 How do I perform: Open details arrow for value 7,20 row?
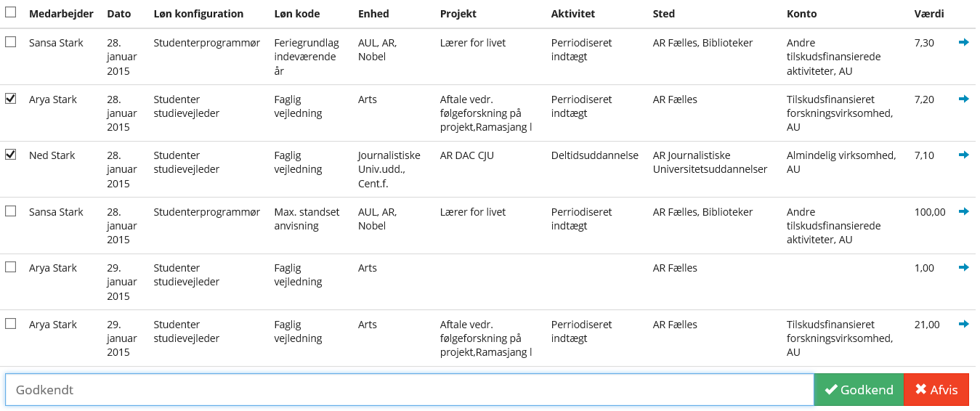coord(964,99)
